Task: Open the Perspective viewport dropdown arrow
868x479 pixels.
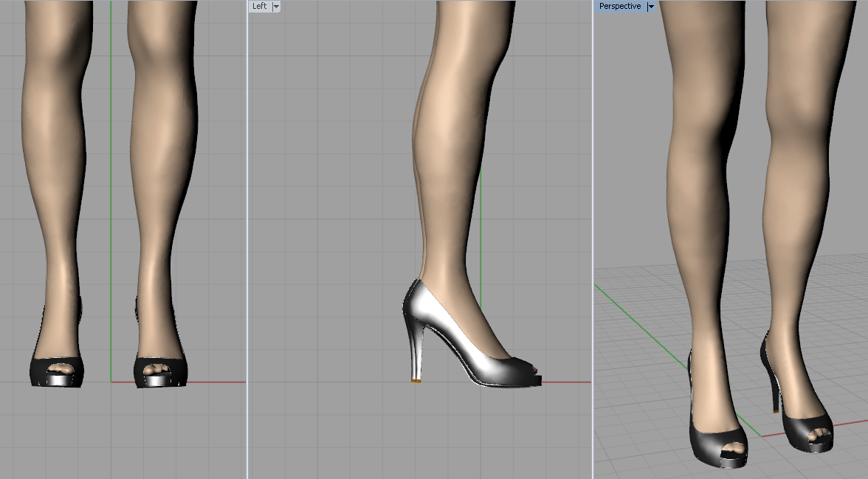Action: [651, 7]
